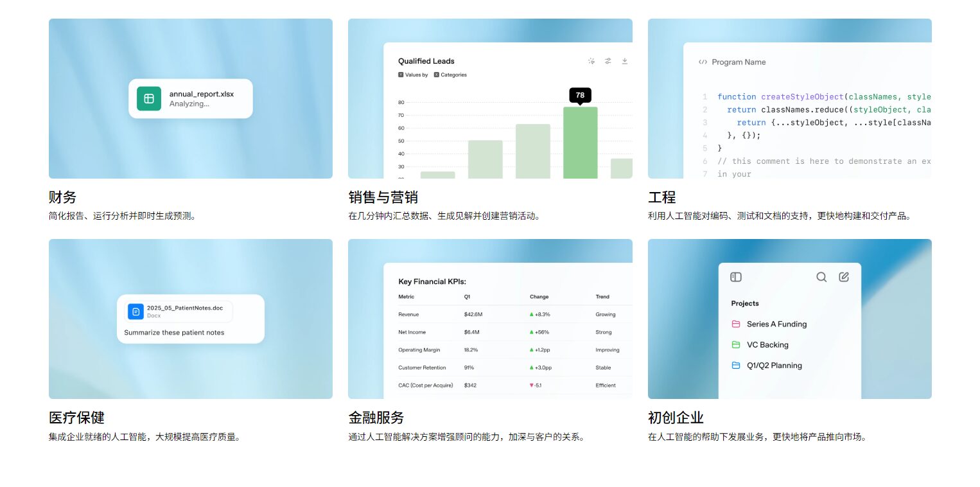Select the Q1/Q2 Planning project
The width and height of the screenshot is (980, 487).
pos(774,366)
